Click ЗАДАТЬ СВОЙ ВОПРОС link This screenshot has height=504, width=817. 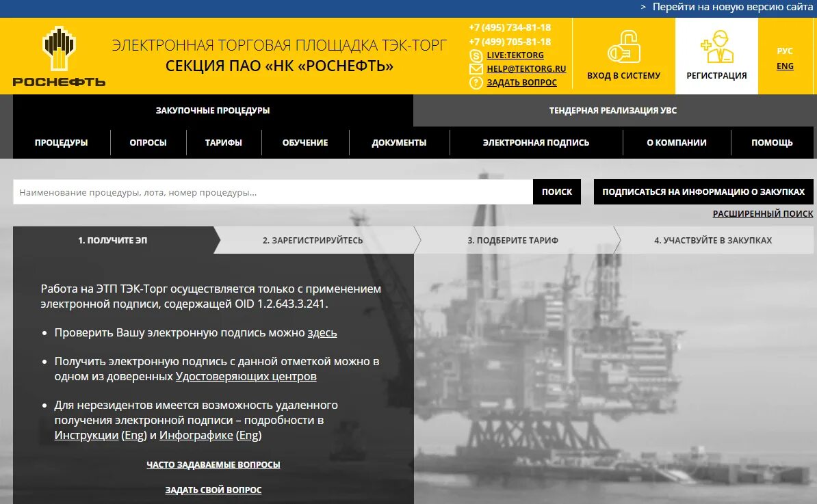pos(213,490)
